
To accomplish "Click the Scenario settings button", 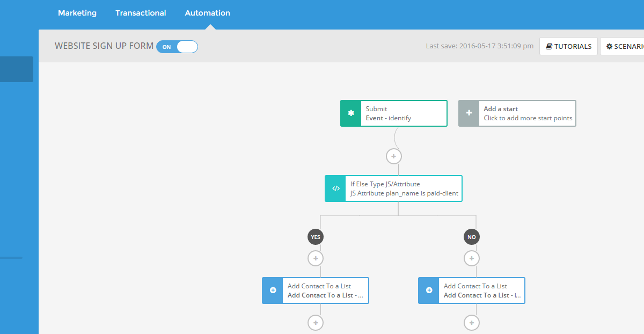I will [x=623, y=46].
